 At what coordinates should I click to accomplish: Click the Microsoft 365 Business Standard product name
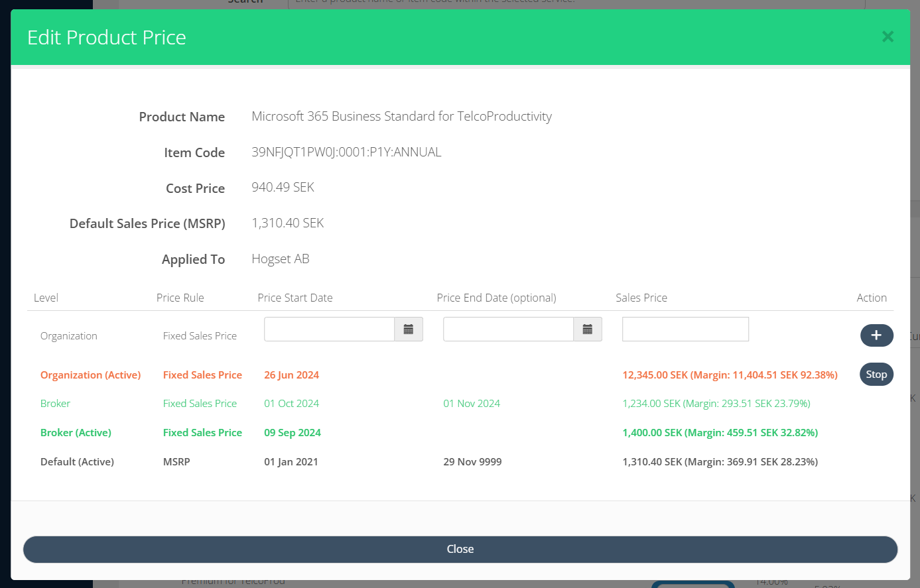401,117
